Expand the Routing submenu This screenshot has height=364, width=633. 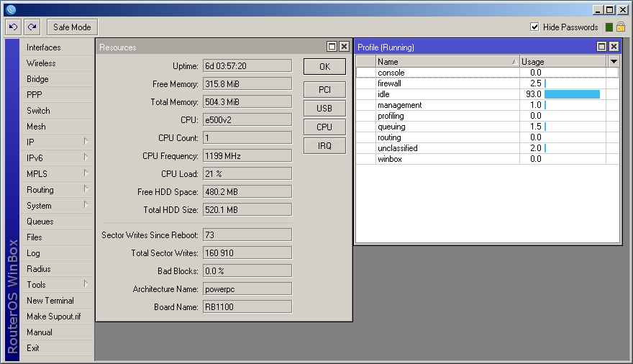86,189
